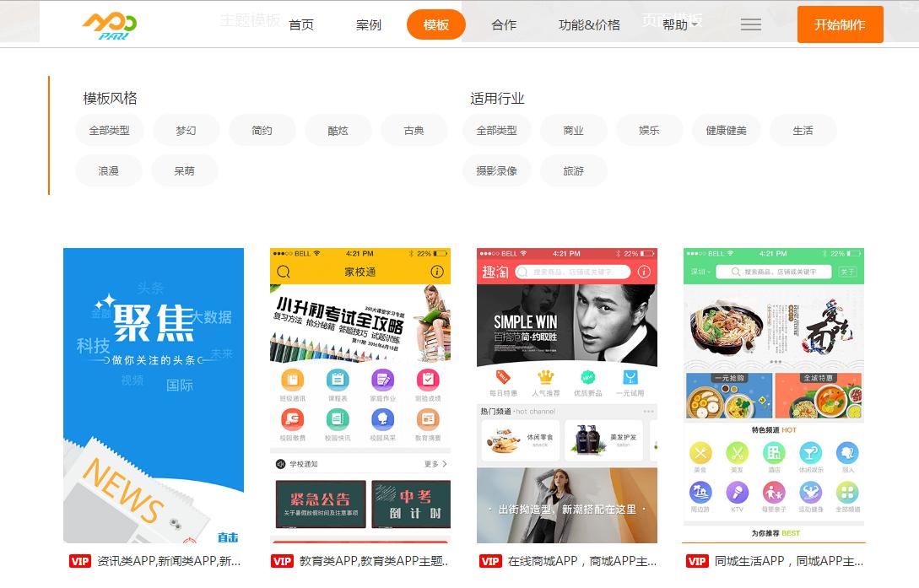Click the 全部频道 grid icon
This screenshot has width=919, height=588.
846,493
